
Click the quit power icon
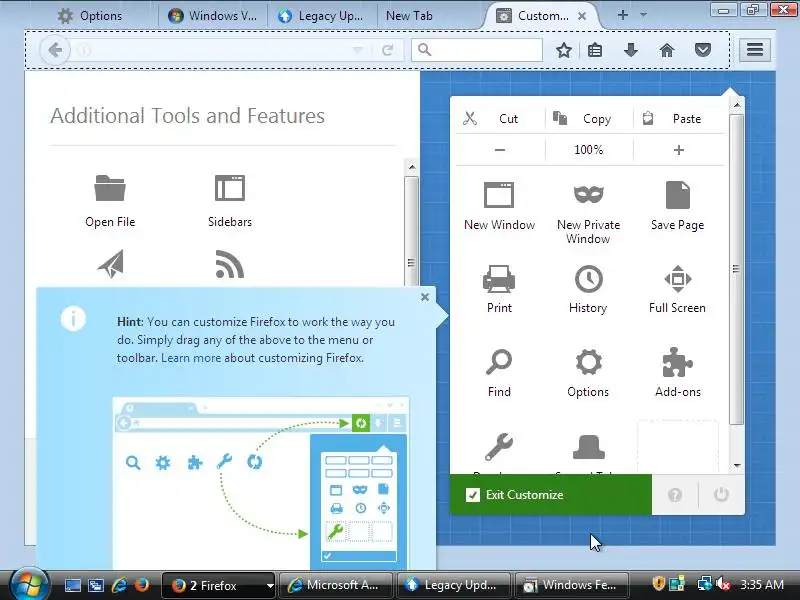[721, 494]
